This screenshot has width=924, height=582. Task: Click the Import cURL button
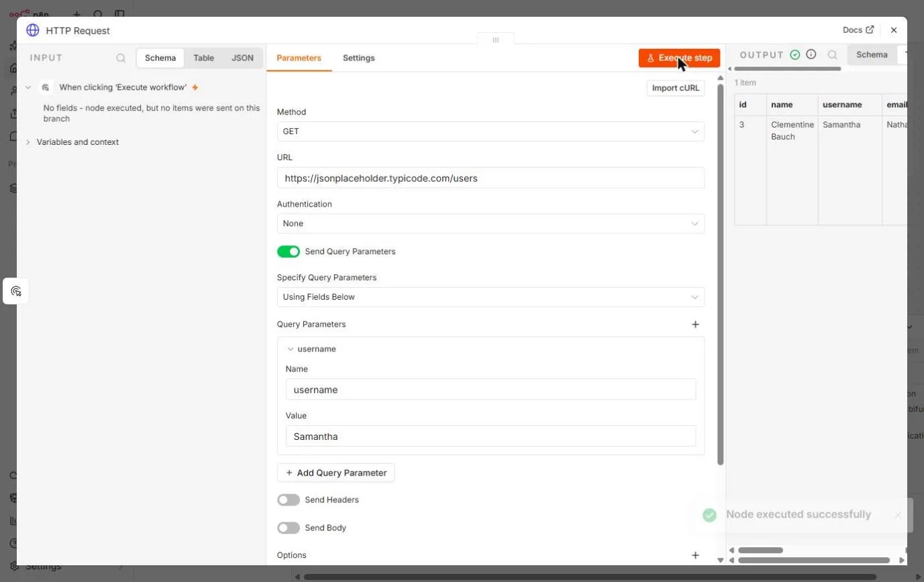click(676, 88)
